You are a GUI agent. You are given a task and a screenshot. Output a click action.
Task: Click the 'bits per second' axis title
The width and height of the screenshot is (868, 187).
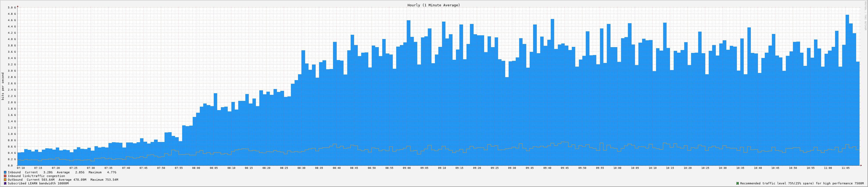[x=3, y=86]
